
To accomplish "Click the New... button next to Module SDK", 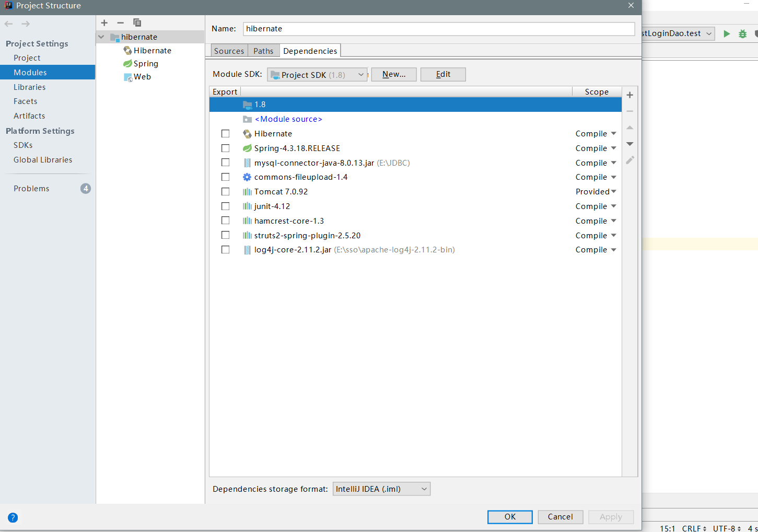I will tap(393, 74).
